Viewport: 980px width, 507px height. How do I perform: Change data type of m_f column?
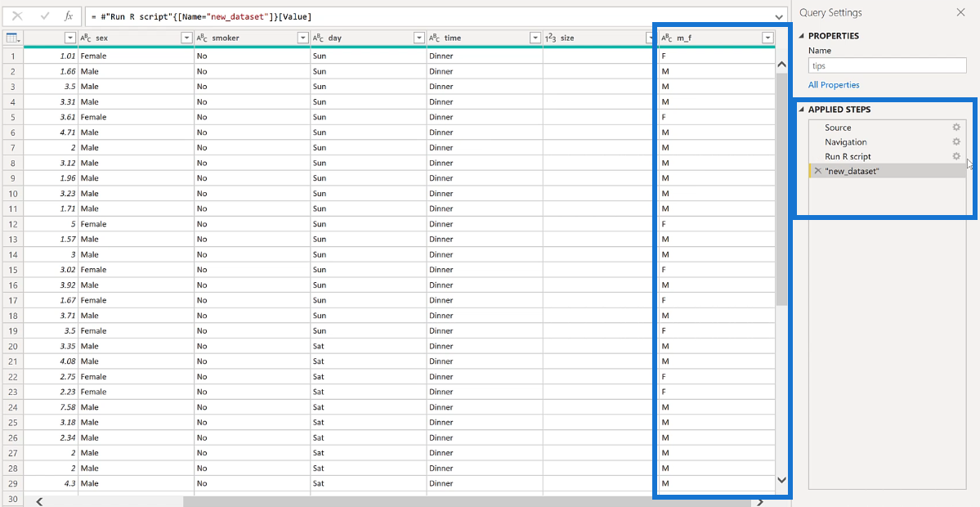point(668,38)
